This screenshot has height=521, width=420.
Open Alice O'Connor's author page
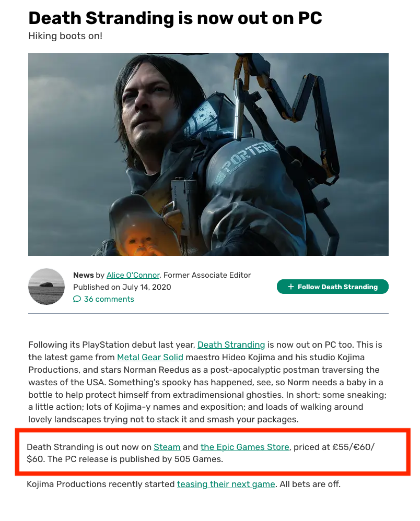pyautogui.click(x=133, y=275)
